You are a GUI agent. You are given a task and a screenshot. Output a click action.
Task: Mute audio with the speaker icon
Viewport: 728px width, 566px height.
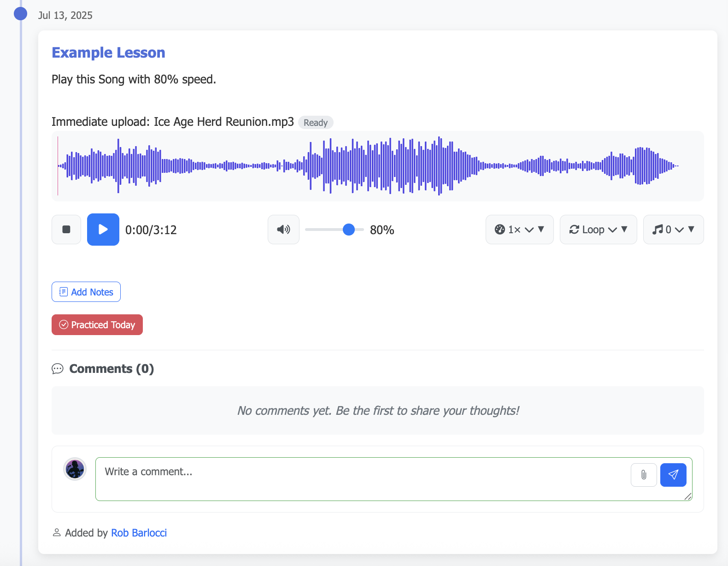pos(283,230)
